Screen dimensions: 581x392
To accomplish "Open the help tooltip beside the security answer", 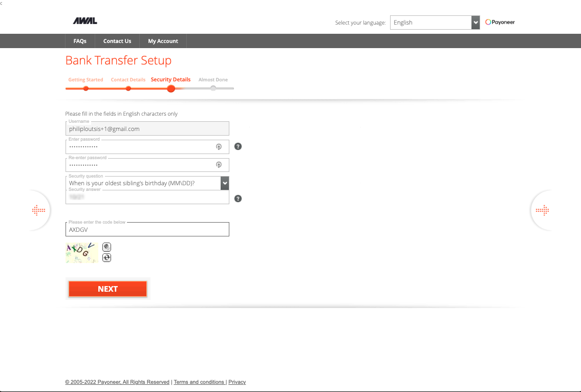I will [238, 199].
